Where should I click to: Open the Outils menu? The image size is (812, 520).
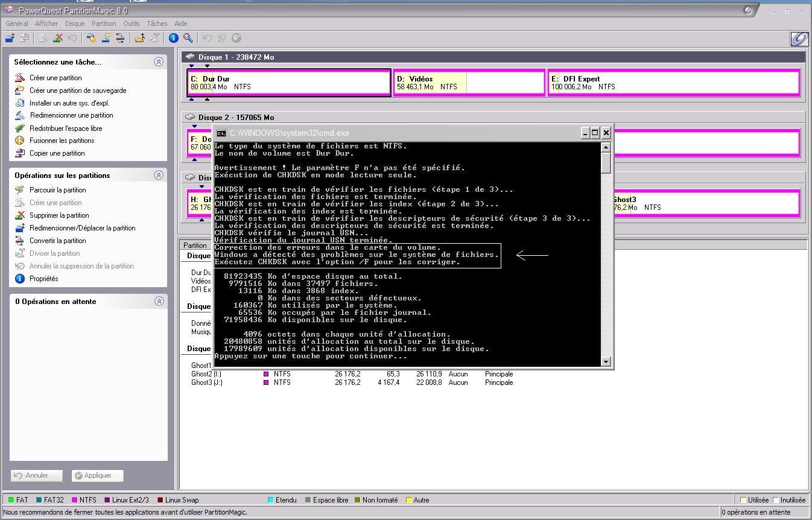tap(131, 24)
